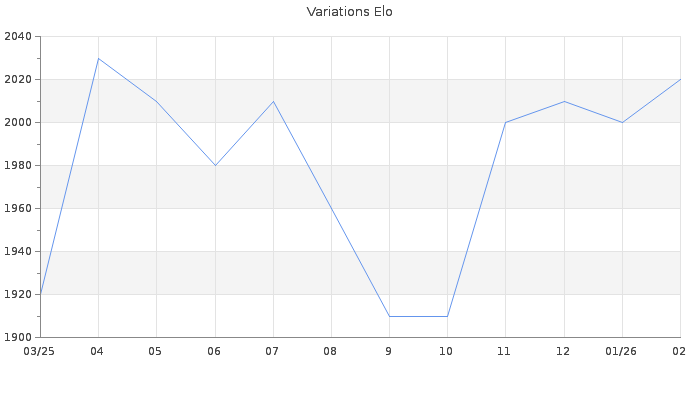Click the line's starting point at 03/25
The width and height of the screenshot is (700, 400).
click(40, 294)
